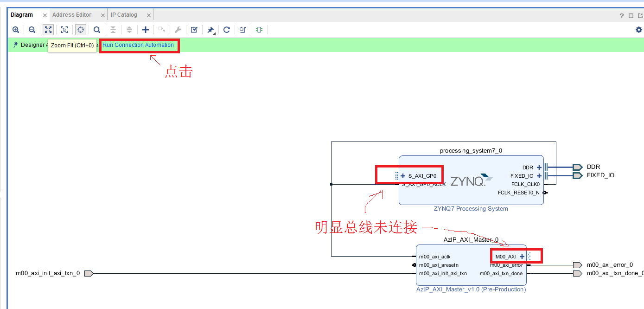644x309 pixels.
Task: Click the Optimize Routing toolbar icon
Action: coord(243,30)
